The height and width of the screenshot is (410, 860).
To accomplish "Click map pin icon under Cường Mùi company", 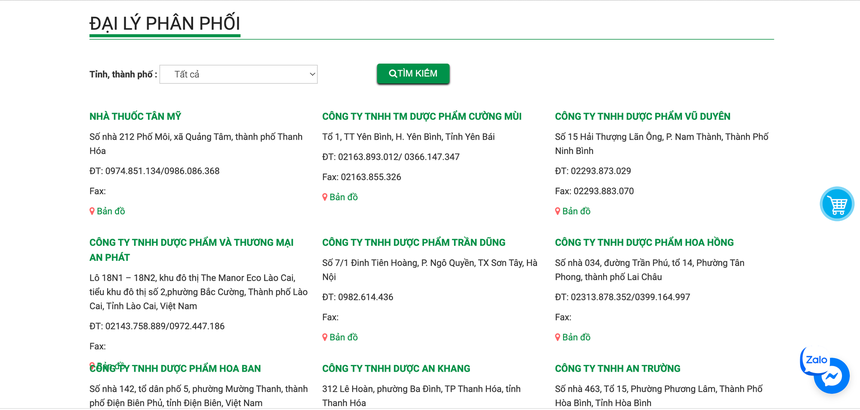I will tap(325, 198).
